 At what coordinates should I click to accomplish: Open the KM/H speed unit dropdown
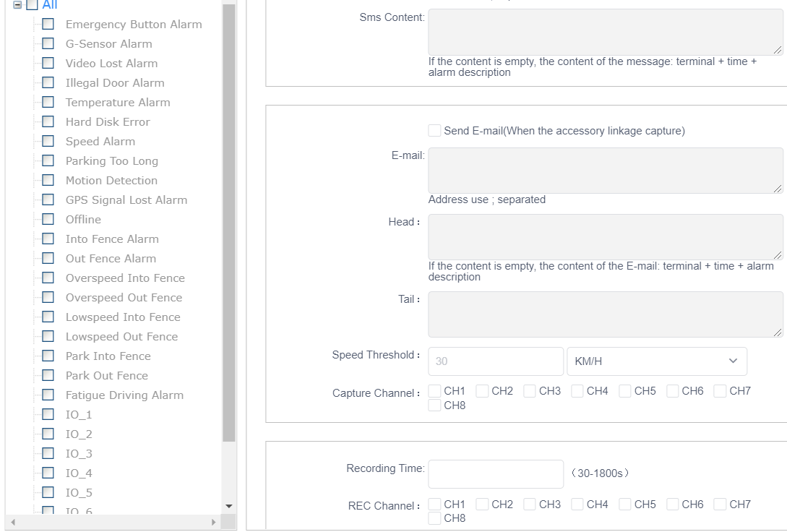657,361
